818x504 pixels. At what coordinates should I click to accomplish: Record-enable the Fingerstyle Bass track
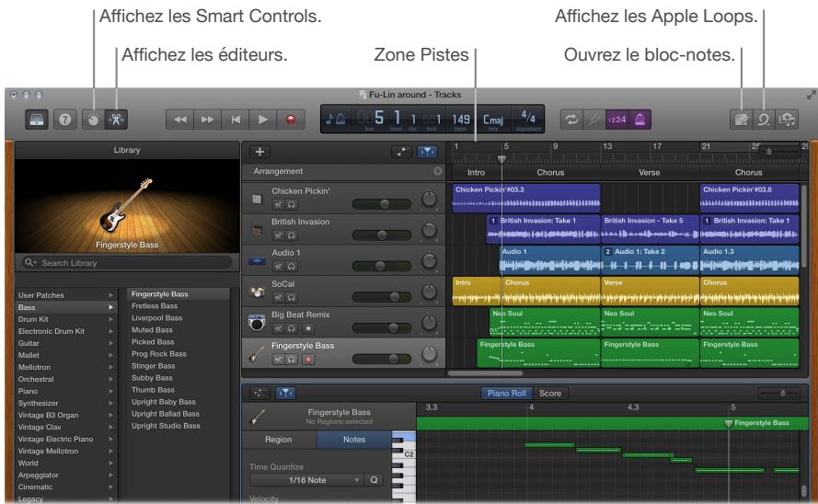click(x=308, y=359)
